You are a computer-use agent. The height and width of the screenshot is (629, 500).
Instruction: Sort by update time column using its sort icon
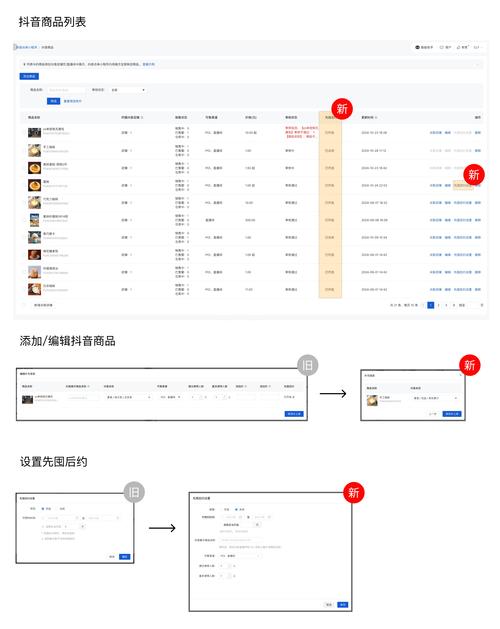click(376, 118)
